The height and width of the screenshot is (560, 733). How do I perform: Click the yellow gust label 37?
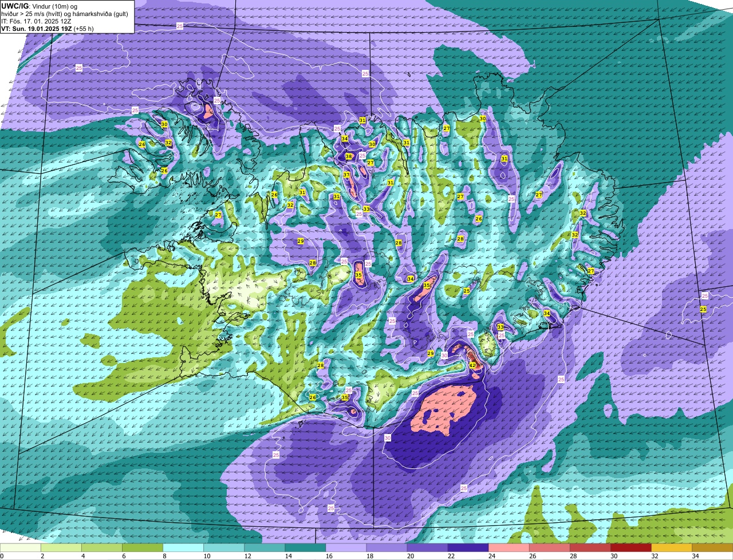346,175
